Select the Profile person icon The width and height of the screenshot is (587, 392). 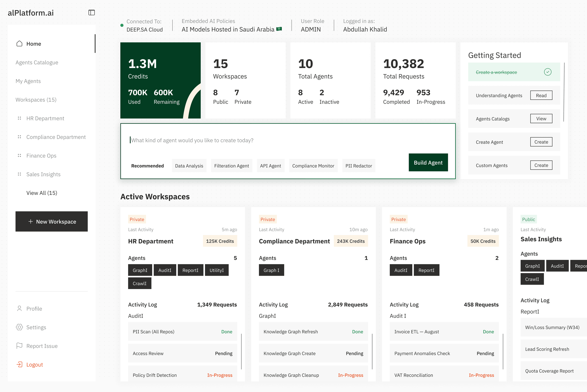click(x=19, y=308)
